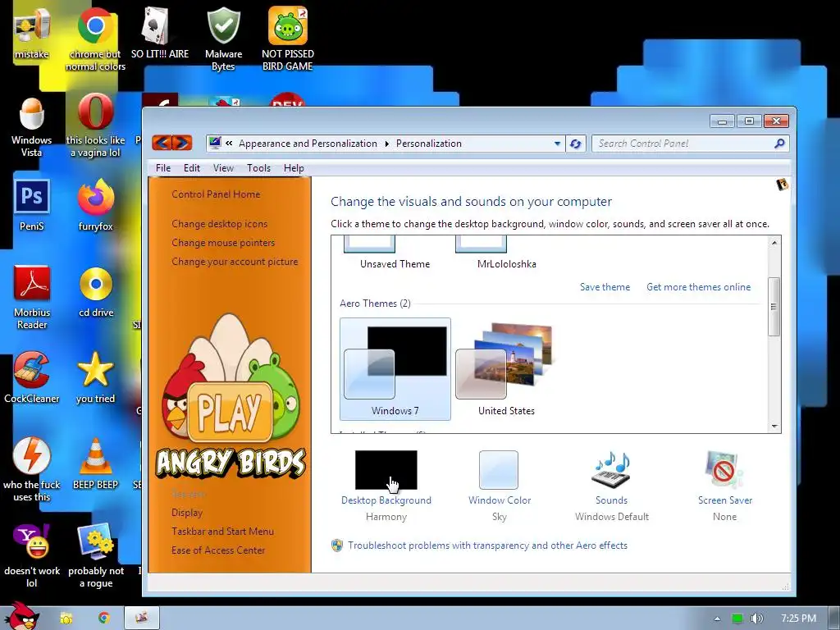Open the 'you tried' star icon

pos(95,377)
